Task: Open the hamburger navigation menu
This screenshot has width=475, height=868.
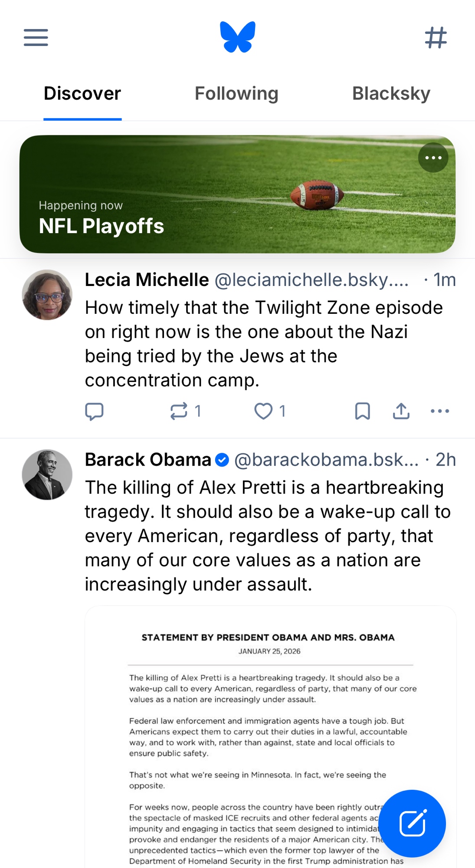Action: coord(36,37)
